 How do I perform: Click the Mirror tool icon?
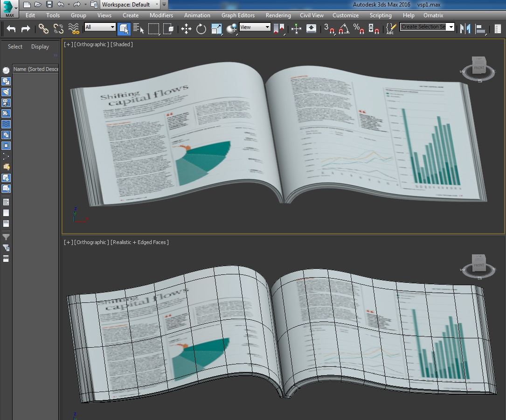(465, 29)
